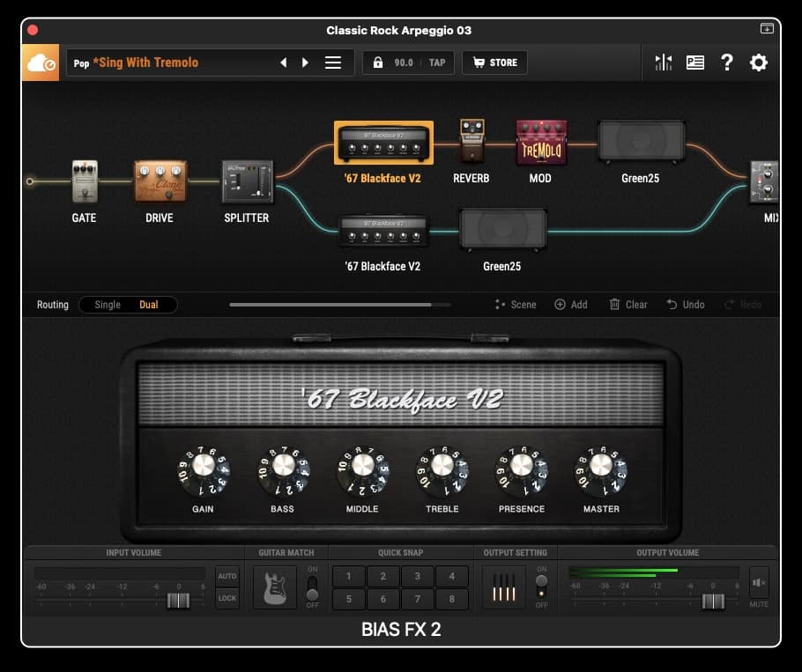Click the signal chain input node
This screenshot has width=802, height=672.
tap(30, 181)
